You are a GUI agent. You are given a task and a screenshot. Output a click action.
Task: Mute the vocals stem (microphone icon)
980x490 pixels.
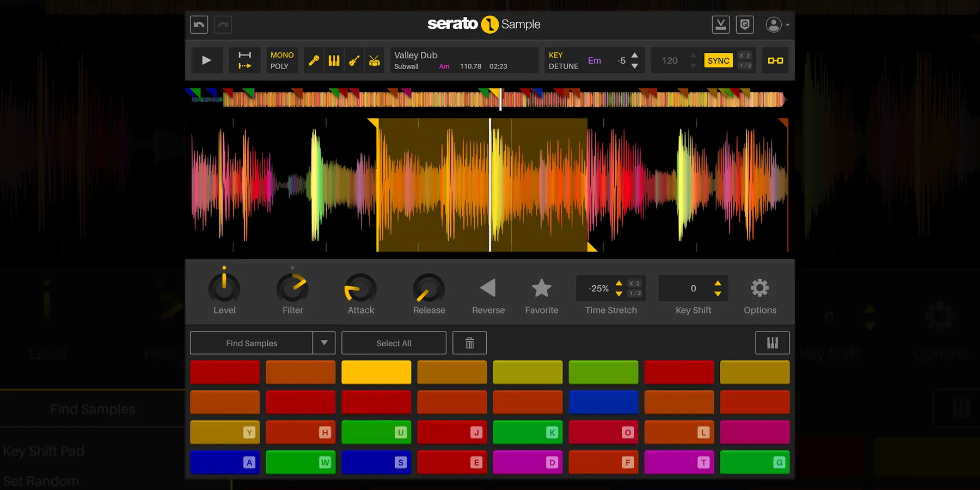314,60
